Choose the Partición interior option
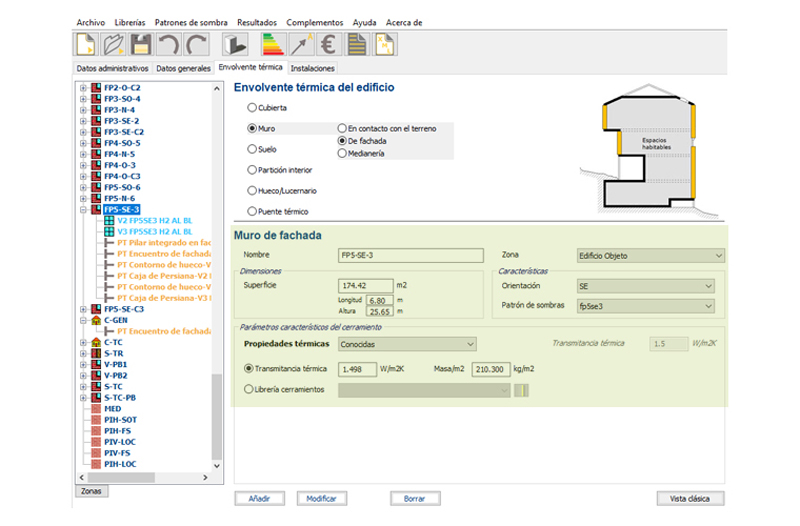Screen dimensions: 800x526 (x=252, y=170)
